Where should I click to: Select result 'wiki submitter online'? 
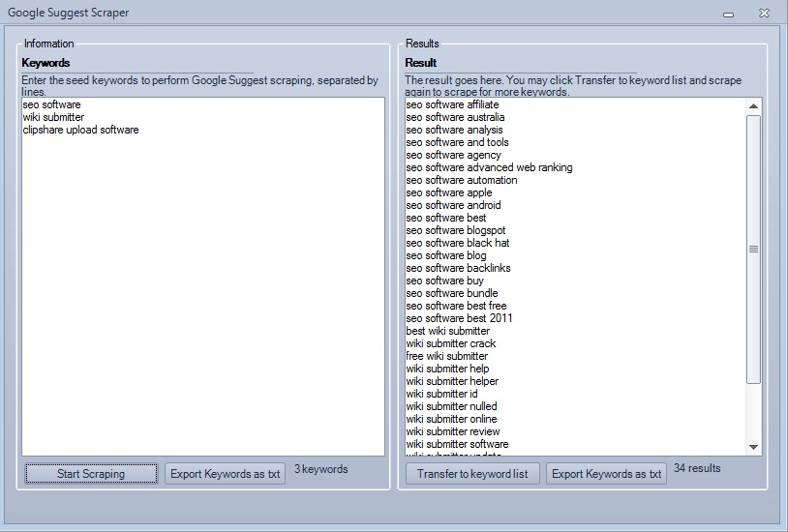[x=451, y=419]
